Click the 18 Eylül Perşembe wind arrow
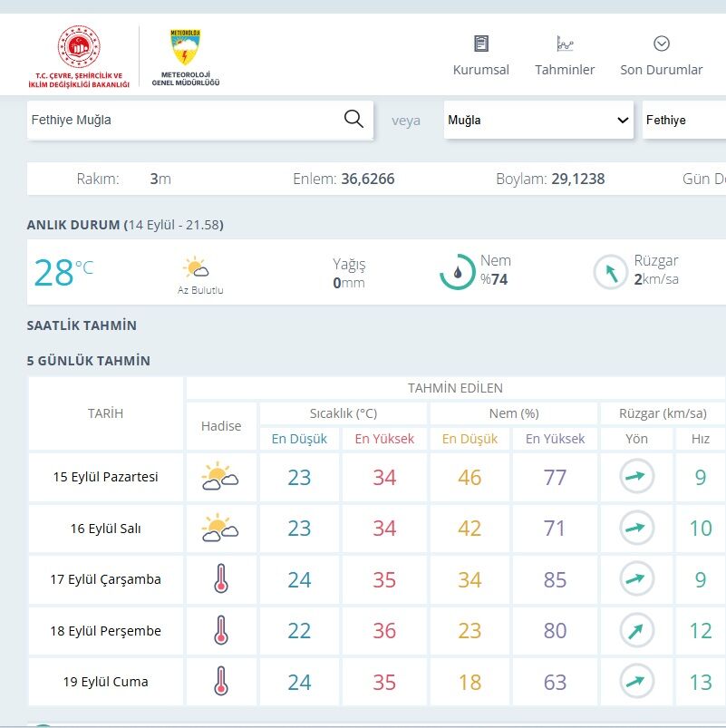726x728 pixels. pos(636,630)
